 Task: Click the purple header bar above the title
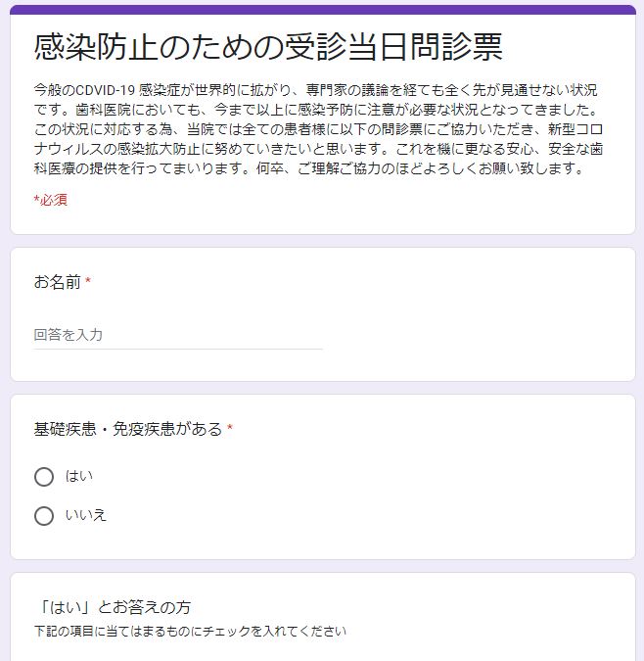(x=322, y=10)
